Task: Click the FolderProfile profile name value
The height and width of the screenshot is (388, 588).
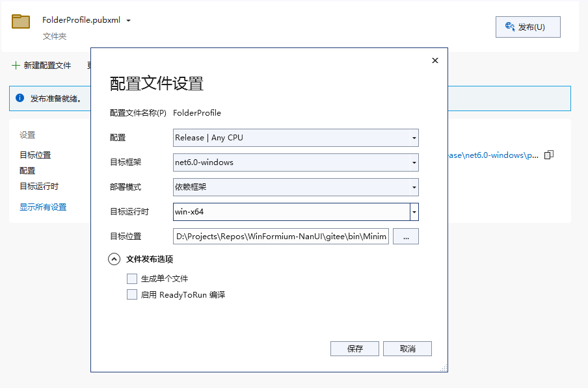Action: [197, 112]
